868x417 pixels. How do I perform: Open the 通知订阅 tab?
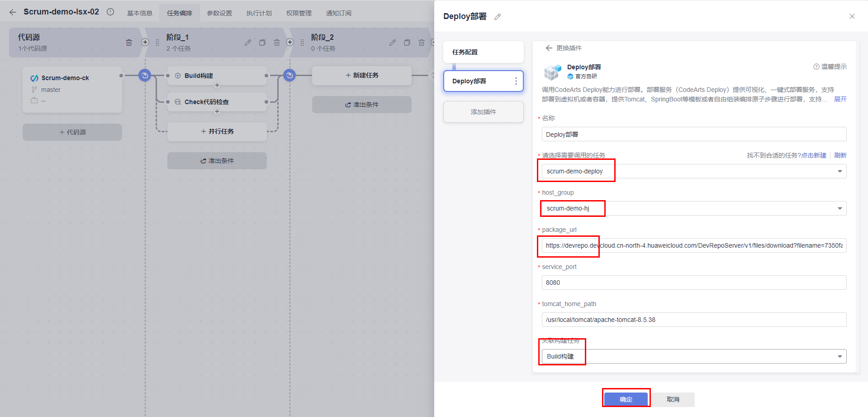click(339, 13)
